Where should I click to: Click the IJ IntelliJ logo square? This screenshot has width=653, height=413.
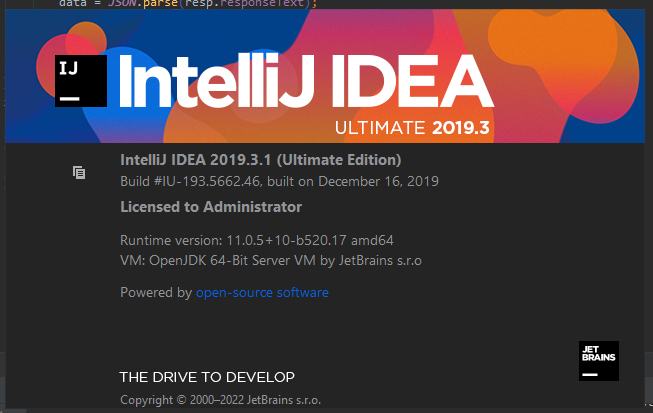[x=81, y=81]
